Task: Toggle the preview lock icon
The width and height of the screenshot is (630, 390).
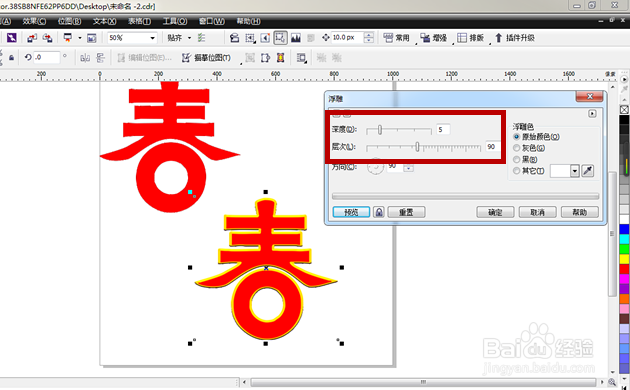Action: pyautogui.click(x=379, y=212)
